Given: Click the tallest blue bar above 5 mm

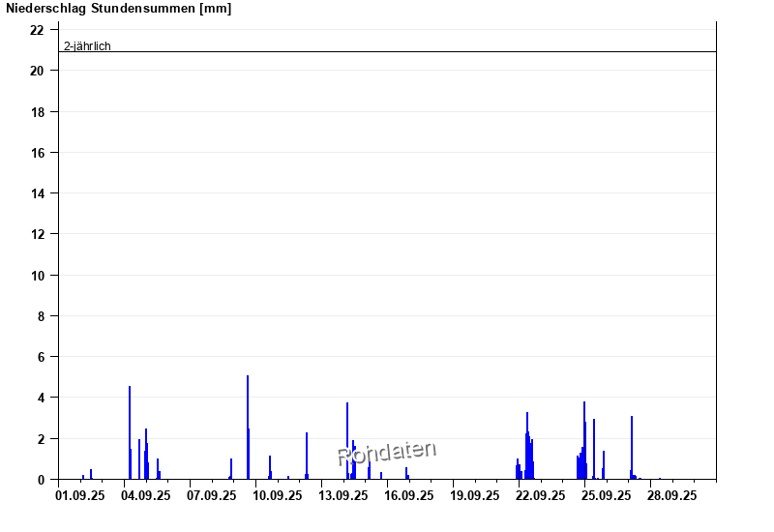Looking at the screenshot, I should [x=248, y=426].
